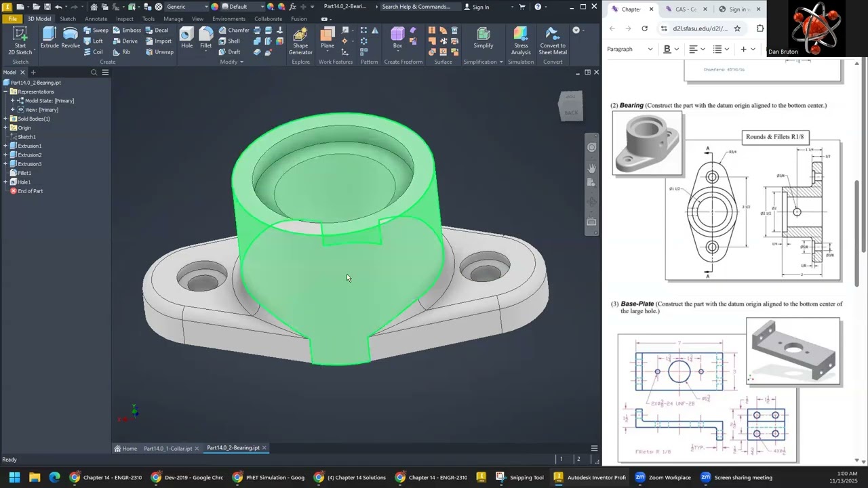Screen dimensions: 868x488
Task: Expand the Solid Bodies(1) node
Action: point(5,119)
